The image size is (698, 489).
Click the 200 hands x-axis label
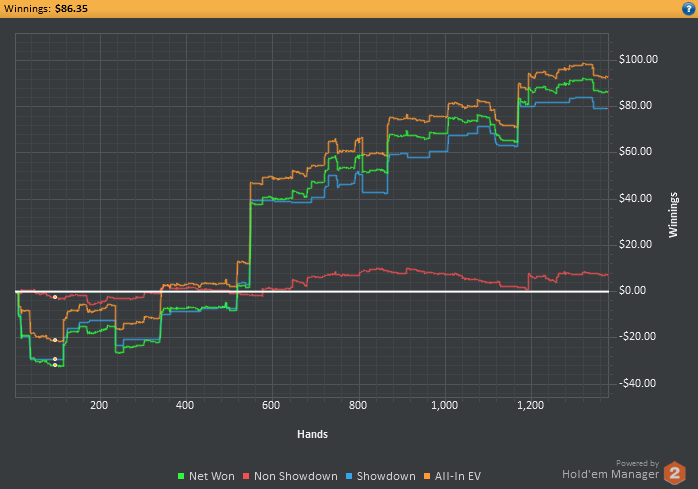coord(99,405)
